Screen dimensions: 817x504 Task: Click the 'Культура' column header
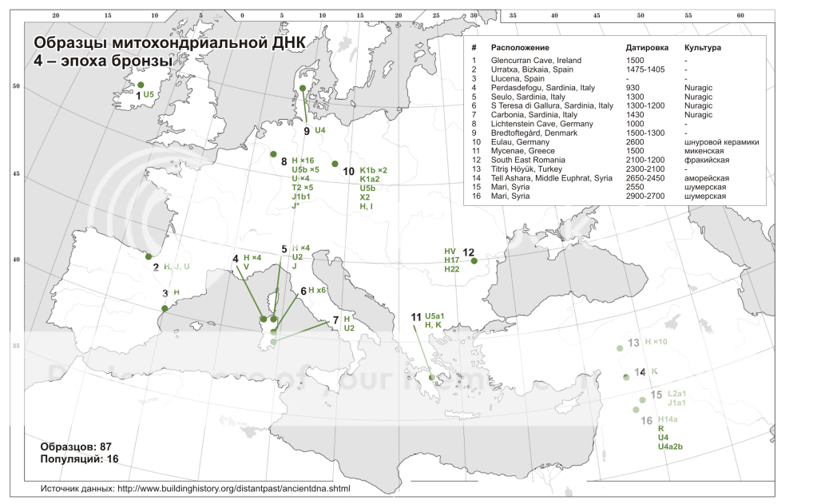click(x=703, y=48)
